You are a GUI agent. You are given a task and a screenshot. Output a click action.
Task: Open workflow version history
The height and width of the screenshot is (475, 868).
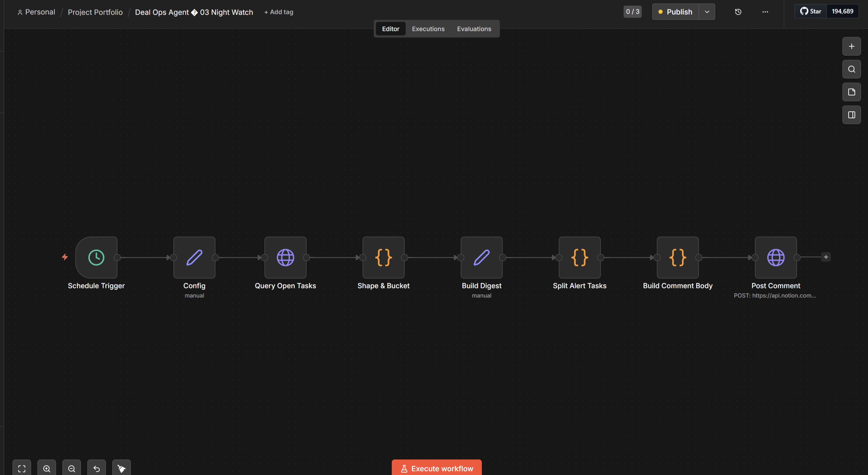738,12
